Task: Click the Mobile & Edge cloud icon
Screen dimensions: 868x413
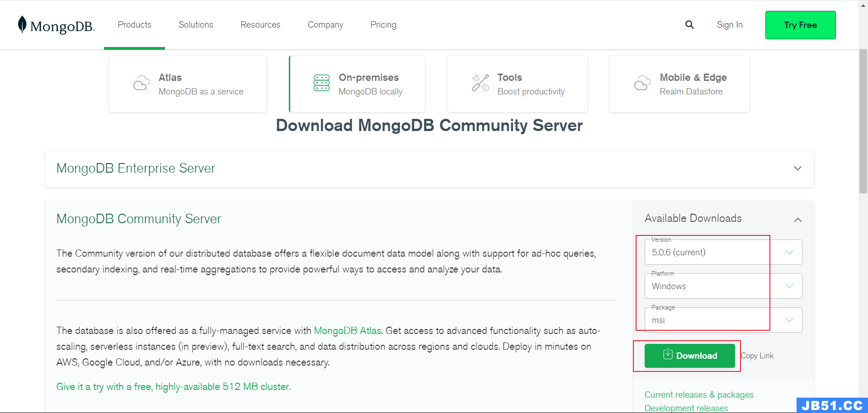Action: coord(642,83)
